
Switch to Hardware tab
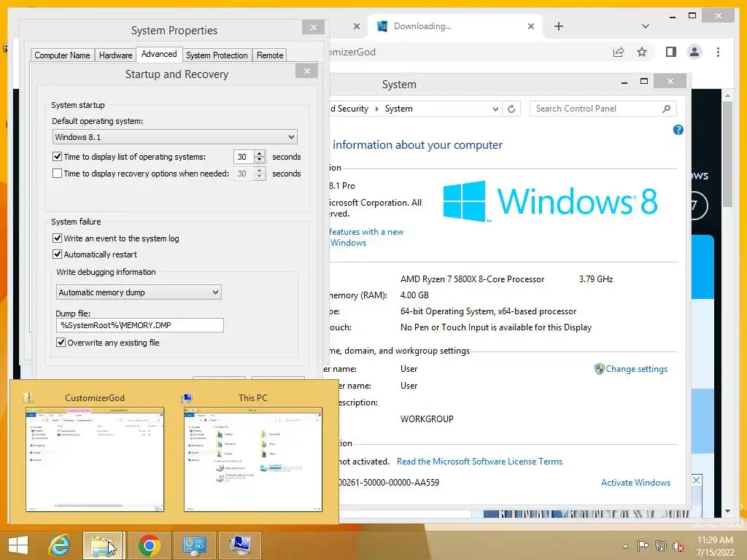115,55
